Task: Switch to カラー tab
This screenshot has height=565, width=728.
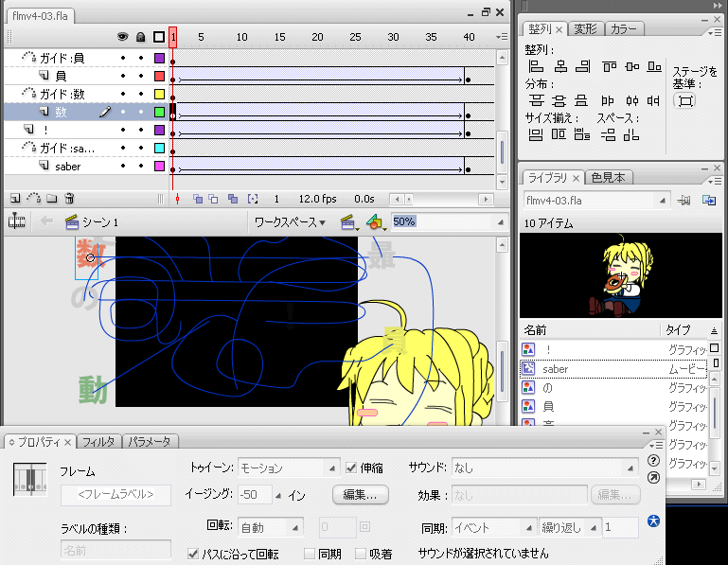Action: (623, 29)
